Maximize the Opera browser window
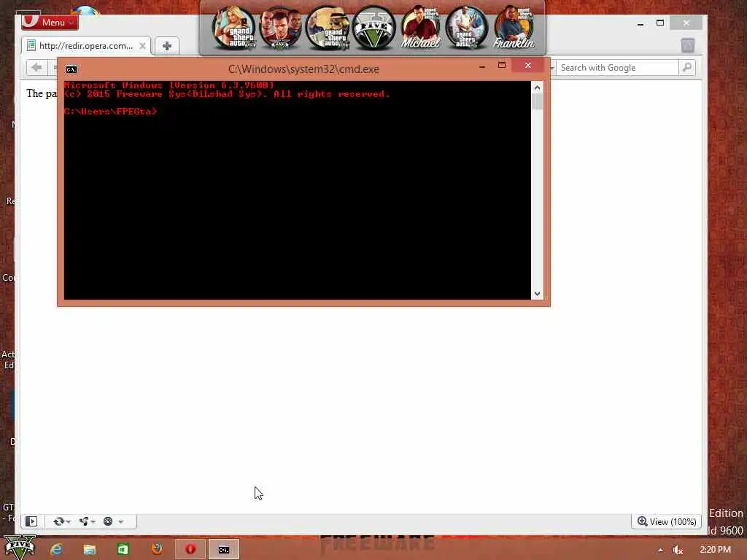 point(660,23)
